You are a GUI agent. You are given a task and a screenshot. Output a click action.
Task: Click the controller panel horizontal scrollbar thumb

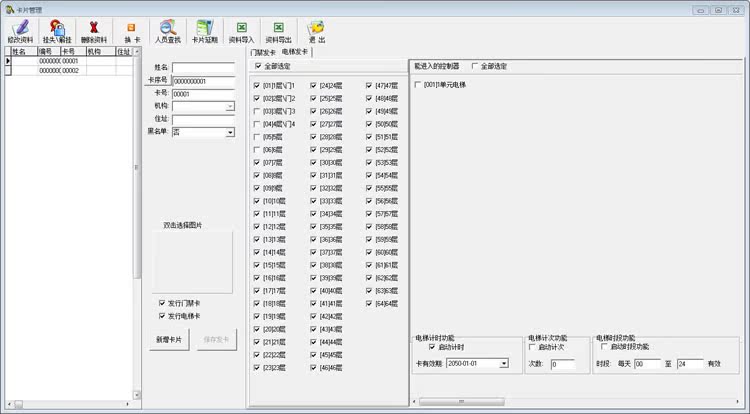tap(462, 402)
